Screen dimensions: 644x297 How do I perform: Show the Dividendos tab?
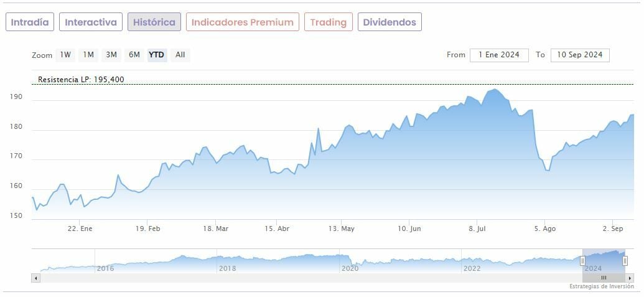(390, 22)
